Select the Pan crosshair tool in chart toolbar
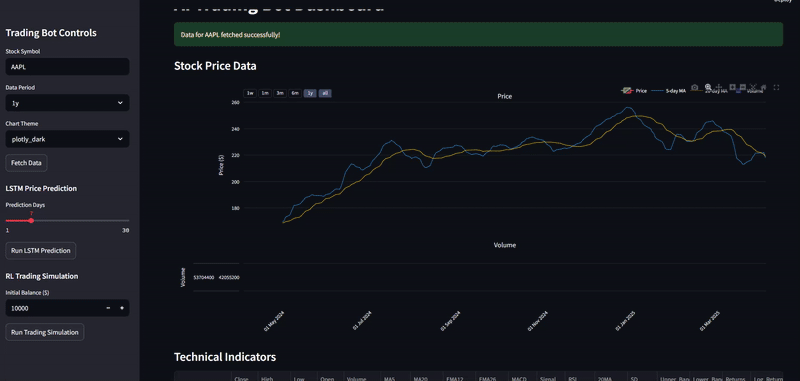 (719, 87)
